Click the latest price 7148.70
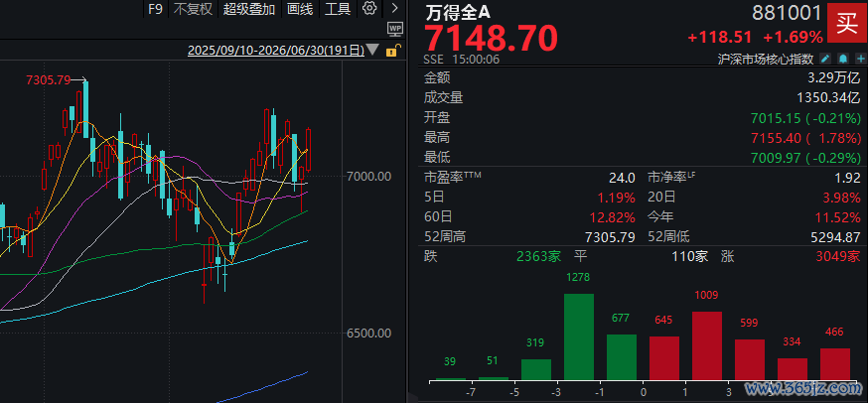This screenshot has width=868, height=403. tap(491, 38)
